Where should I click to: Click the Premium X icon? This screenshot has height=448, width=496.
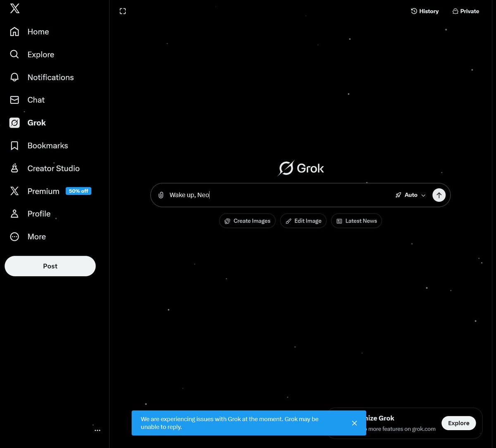(14, 191)
